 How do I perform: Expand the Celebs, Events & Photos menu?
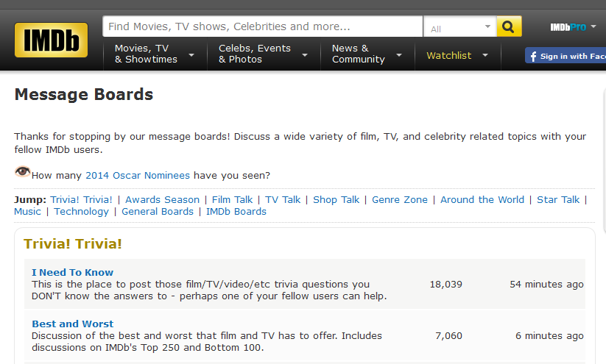tap(261, 54)
